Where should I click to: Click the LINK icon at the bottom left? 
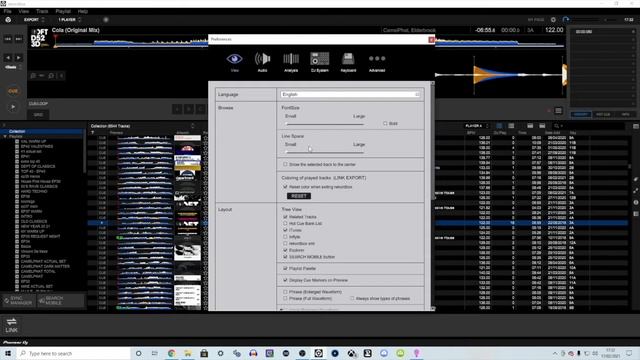(x=11, y=325)
